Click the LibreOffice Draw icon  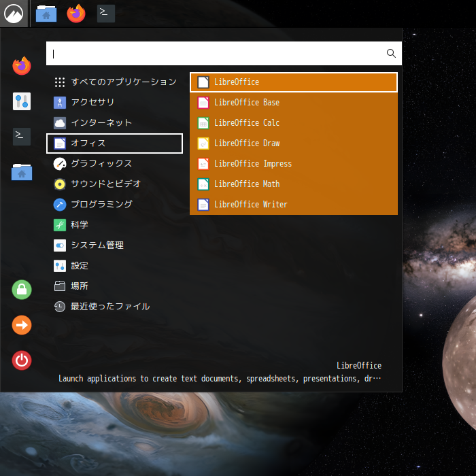click(x=203, y=143)
